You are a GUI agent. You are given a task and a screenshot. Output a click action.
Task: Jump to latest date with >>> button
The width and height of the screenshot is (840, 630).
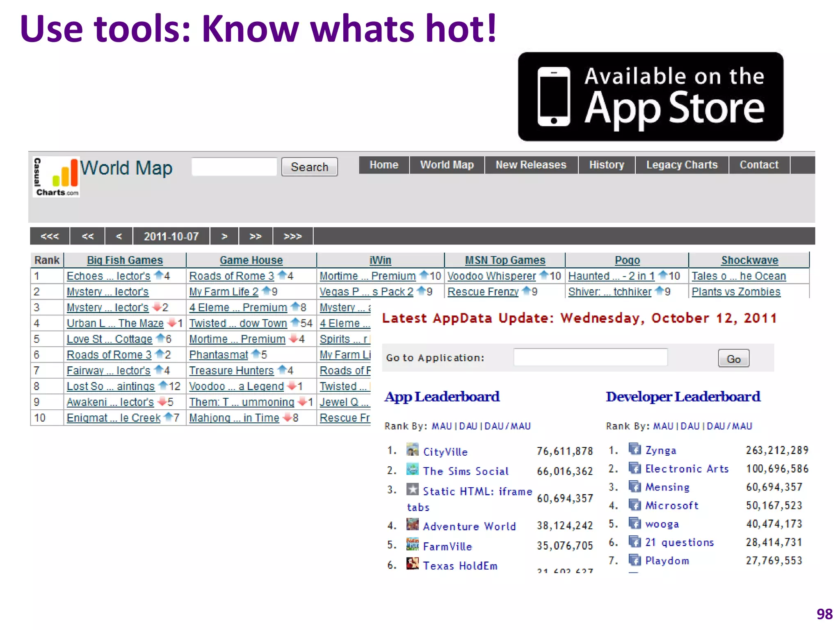tap(293, 236)
